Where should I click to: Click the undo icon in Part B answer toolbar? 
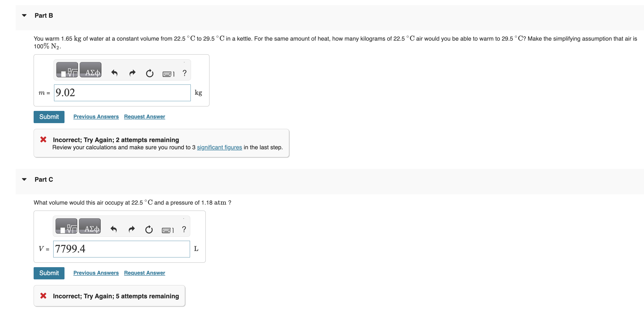click(114, 73)
